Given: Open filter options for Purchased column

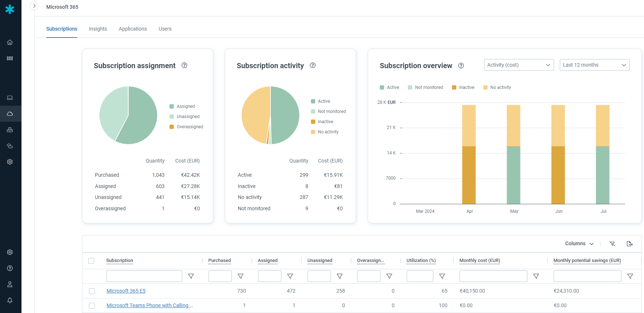Looking at the screenshot, I should click(241, 276).
